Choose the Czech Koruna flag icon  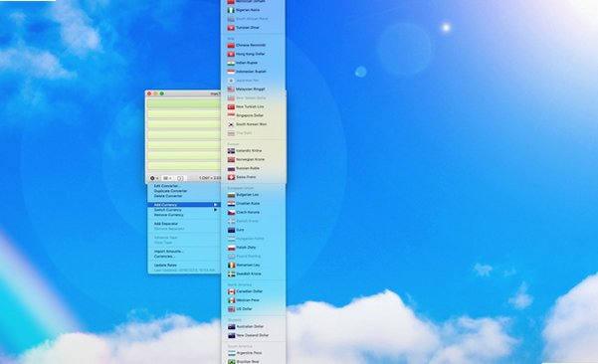tap(231, 212)
